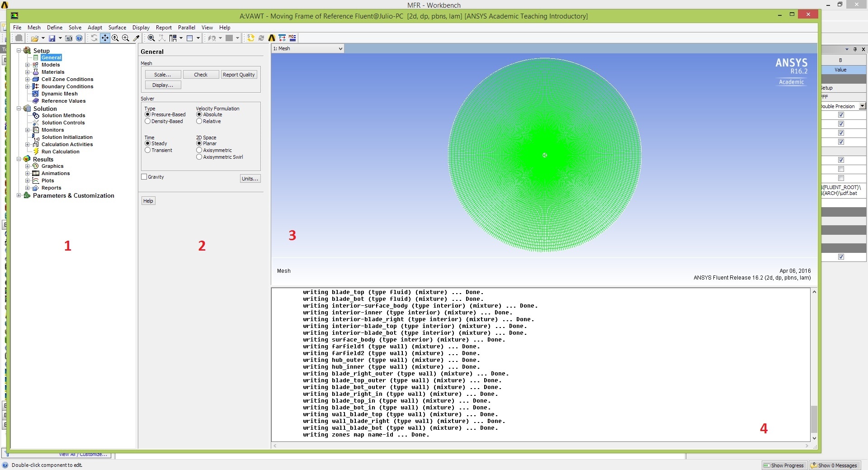This screenshot has height=470, width=868.
Task: Open the File menu
Action: (x=17, y=28)
